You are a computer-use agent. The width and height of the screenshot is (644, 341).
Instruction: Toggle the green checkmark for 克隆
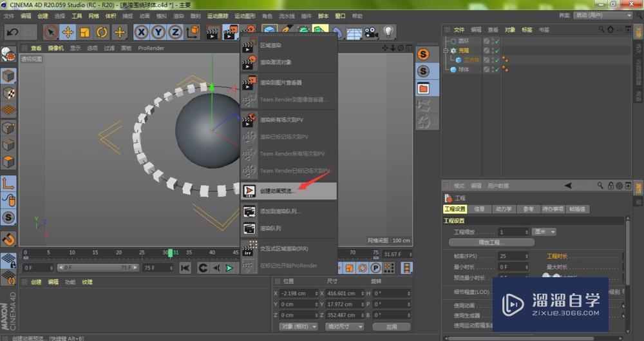[497, 50]
